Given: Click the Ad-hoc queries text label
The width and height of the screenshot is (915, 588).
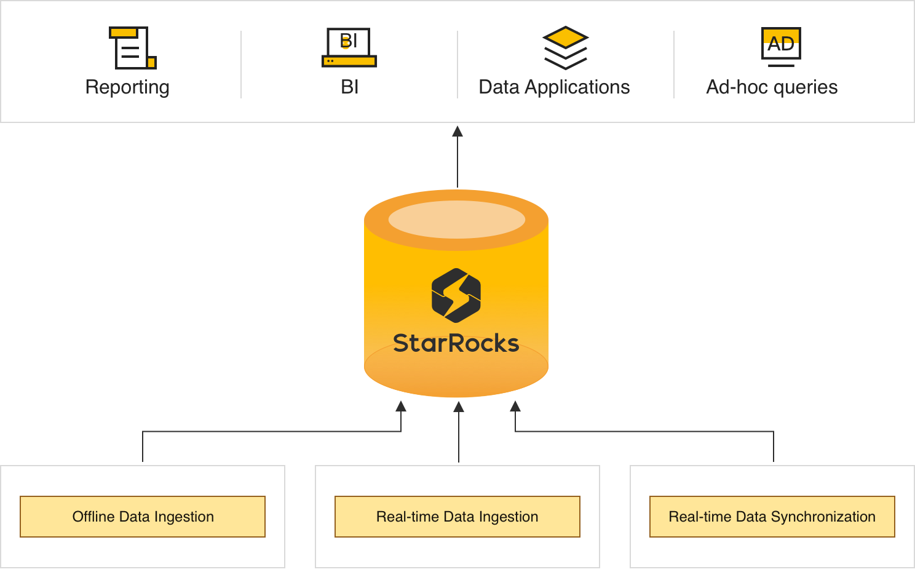Looking at the screenshot, I should click(x=772, y=87).
